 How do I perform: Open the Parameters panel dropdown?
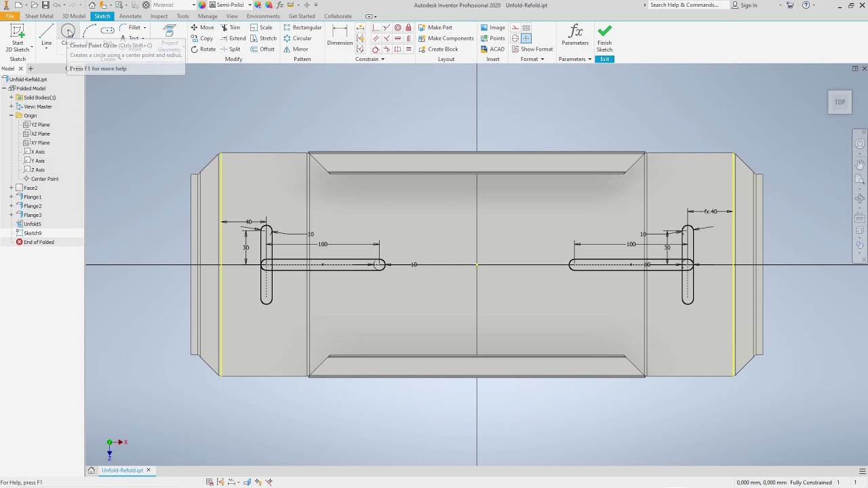[589, 59]
